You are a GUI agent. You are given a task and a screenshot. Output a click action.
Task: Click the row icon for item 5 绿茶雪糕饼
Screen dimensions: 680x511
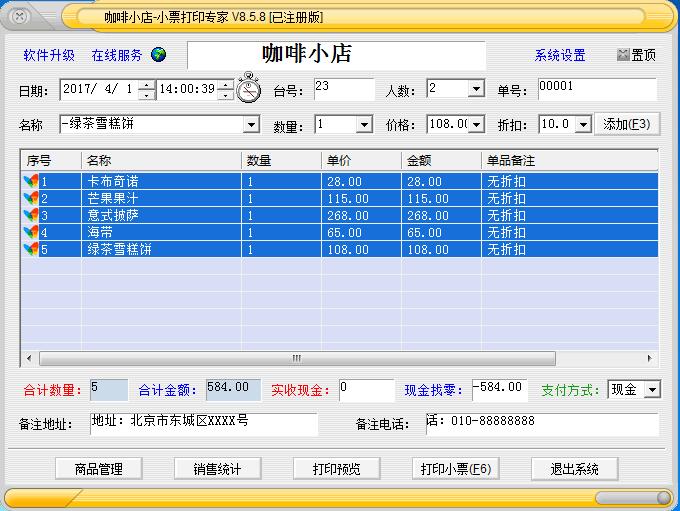coord(30,249)
